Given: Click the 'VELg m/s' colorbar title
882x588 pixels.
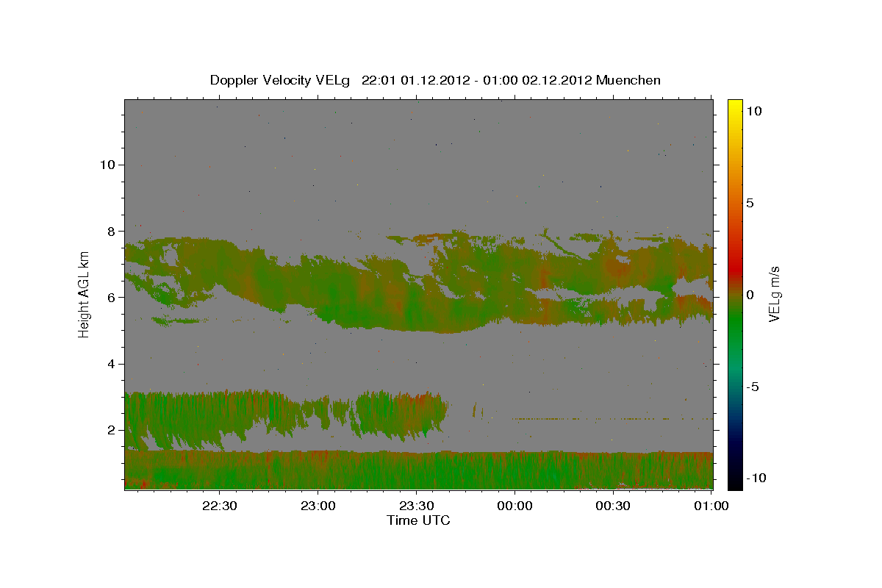Looking at the screenshot, I should tap(775, 295).
